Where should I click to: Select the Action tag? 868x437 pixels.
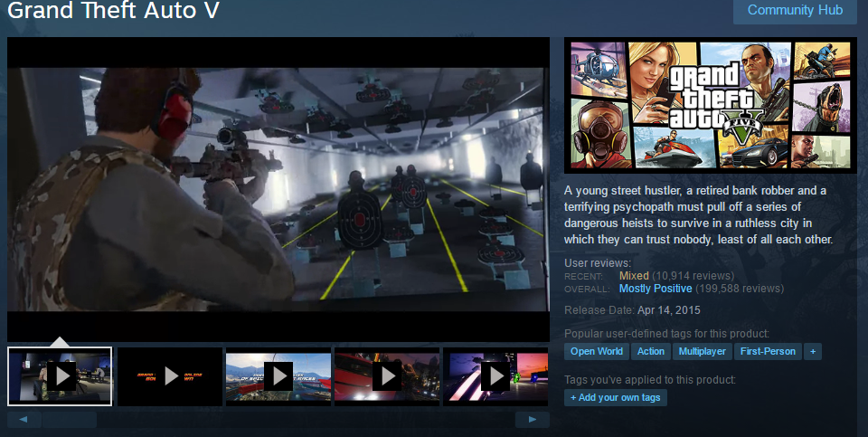650,351
